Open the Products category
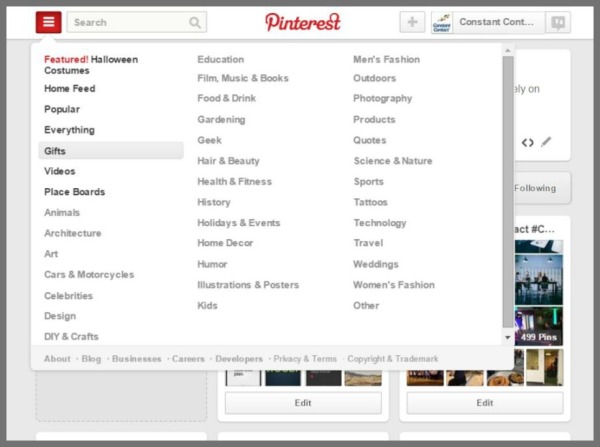The height and width of the screenshot is (447, 600). (x=374, y=119)
